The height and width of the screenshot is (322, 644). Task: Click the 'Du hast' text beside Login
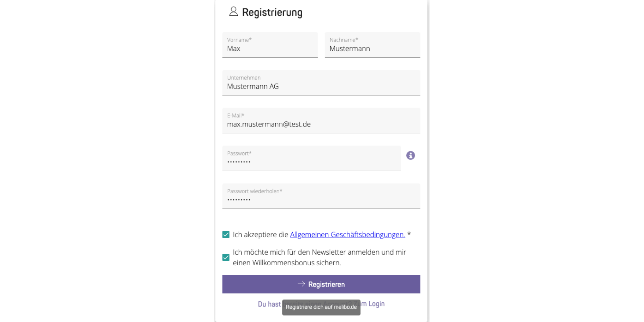point(269,304)
